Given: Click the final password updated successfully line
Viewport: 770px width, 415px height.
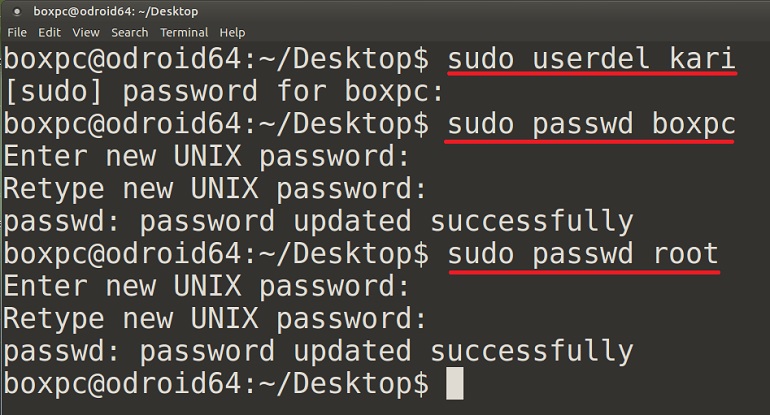Looking at the screenshot, I should coord(319,352).
